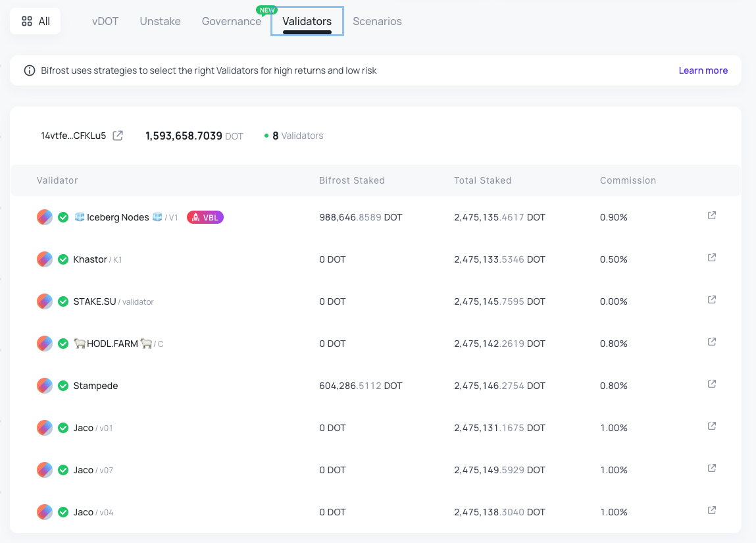The height and width of the screenshot is (543, 756).
Task: Click the verified checkmark beside Stampede
Action: (63, 386)
